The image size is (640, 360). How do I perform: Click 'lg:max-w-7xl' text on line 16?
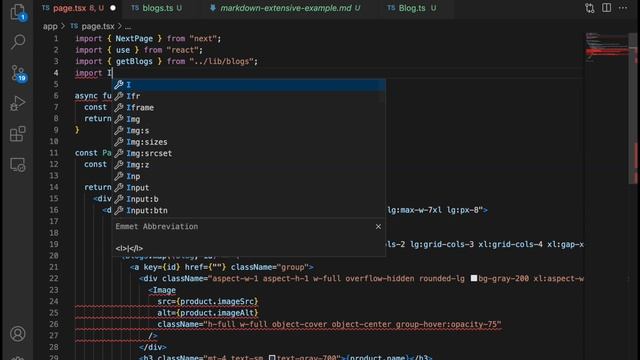click(414, 210)
